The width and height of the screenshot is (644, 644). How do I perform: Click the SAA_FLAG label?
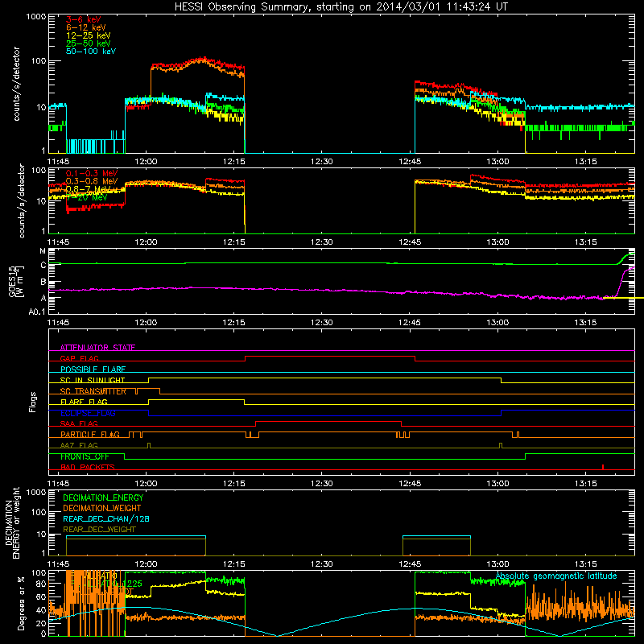pyautogui.click(x=79, y=423)
